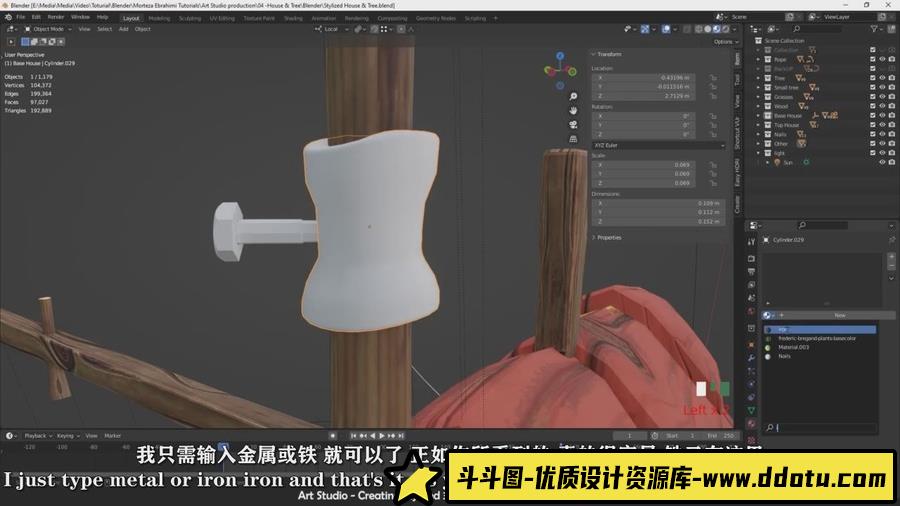Open the Object Data green triangle tab
This screenshot has width=900, height=506.
[x=751, y=410]
